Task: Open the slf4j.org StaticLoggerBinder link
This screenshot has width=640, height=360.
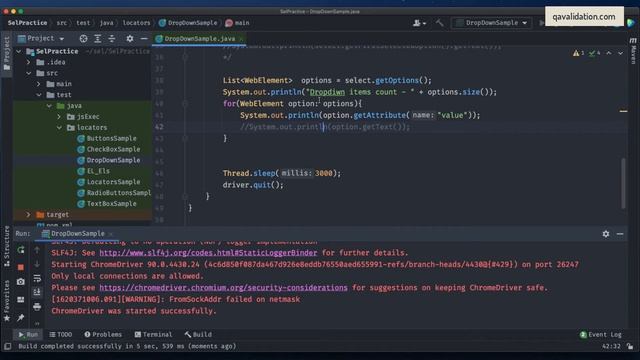Action: [x=208, y=253]
